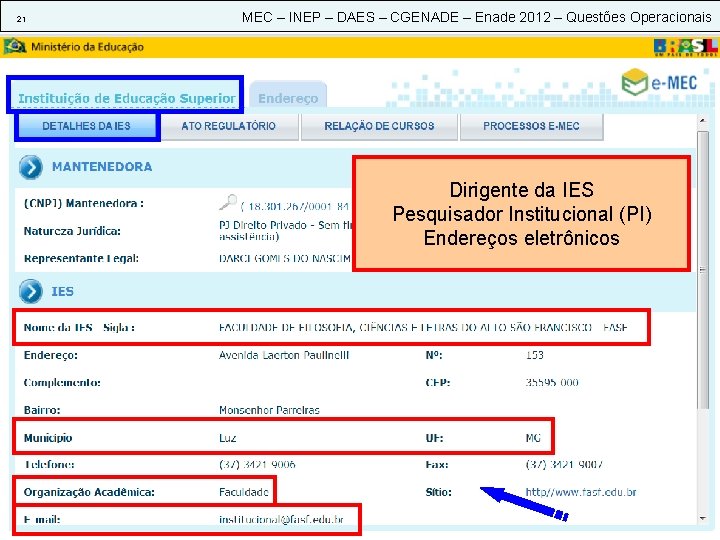Screen dimensions: 720x540
Task: Click the vertical scrollbar thumb
Action: pyautogui.click(x=703, y=270)
